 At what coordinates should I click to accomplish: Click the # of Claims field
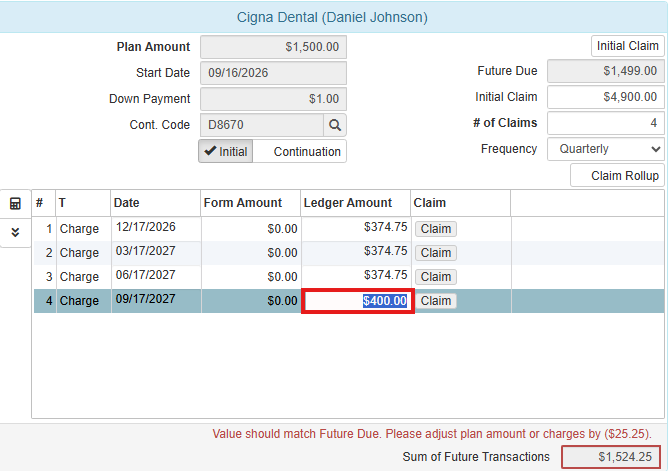coord(606,123)
